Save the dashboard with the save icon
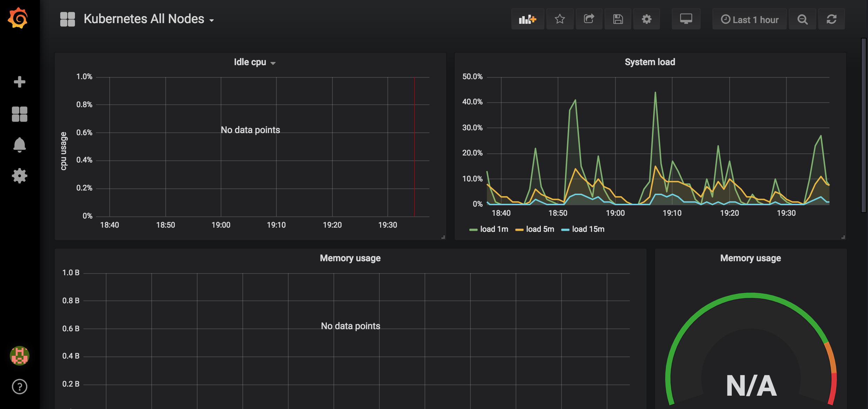The height and width of the screenshot is (409, 868). (x=618, y=19)
